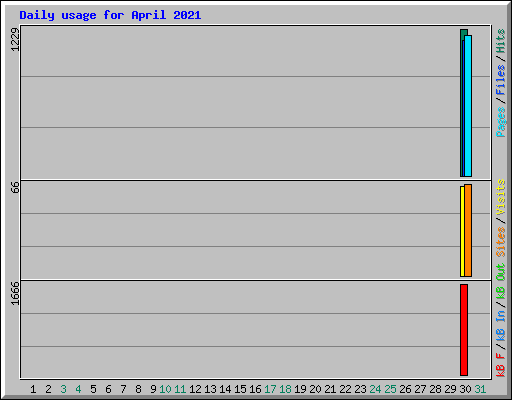The image size is (512, 400).
Task: Select day 30 on the x-axis
Action: tap(465, 389)
